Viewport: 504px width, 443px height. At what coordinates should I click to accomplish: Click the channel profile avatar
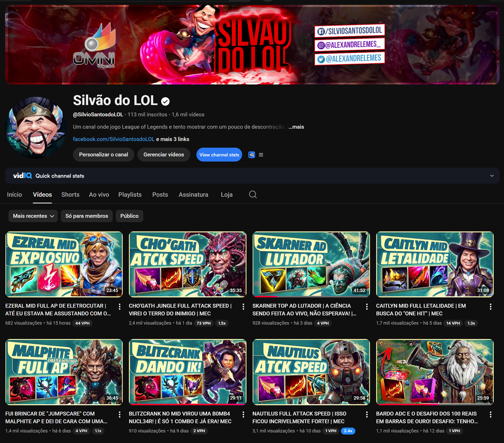click(x=36, y=127)
